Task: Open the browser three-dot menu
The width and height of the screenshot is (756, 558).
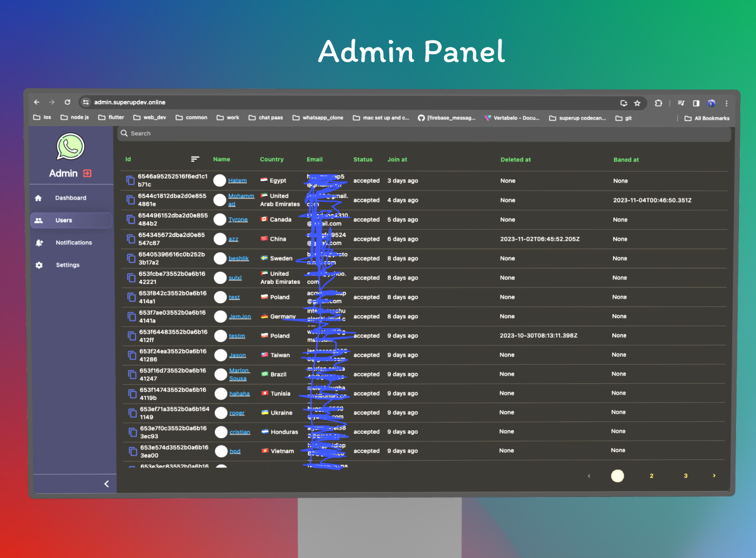Action: [x=726, y=103]
